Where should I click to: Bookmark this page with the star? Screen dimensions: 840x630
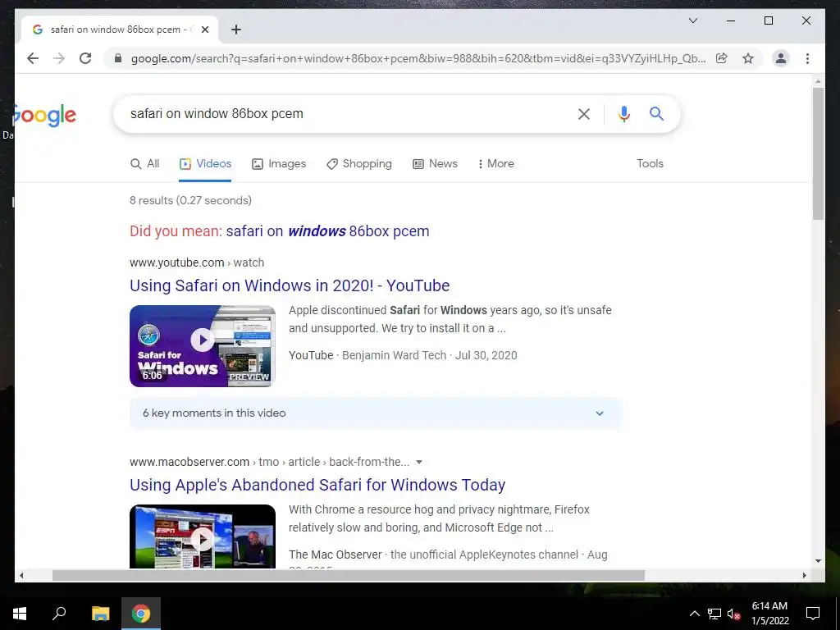pyautogui.click(x=748, y=58)
